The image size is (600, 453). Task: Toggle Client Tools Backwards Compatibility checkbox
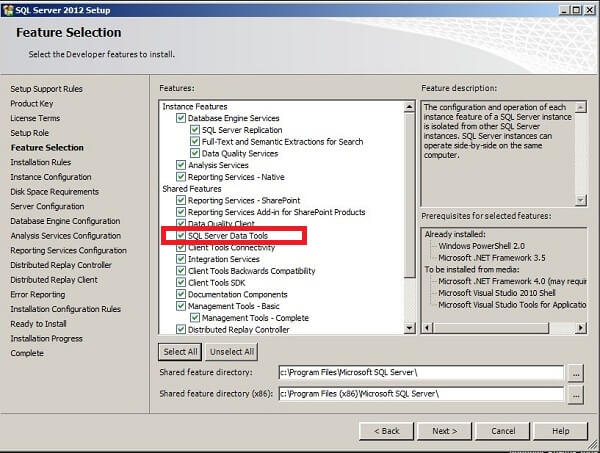point(181,271)
